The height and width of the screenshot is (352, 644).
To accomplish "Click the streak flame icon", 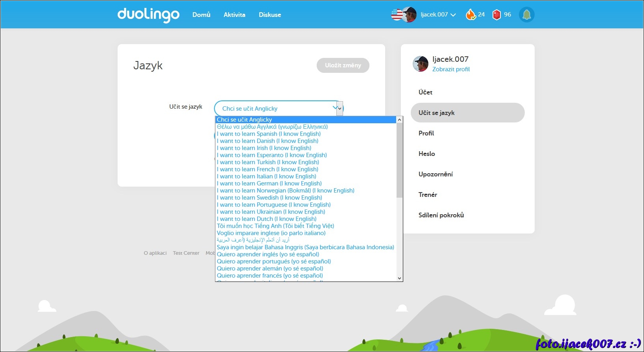I will point(471,15).
